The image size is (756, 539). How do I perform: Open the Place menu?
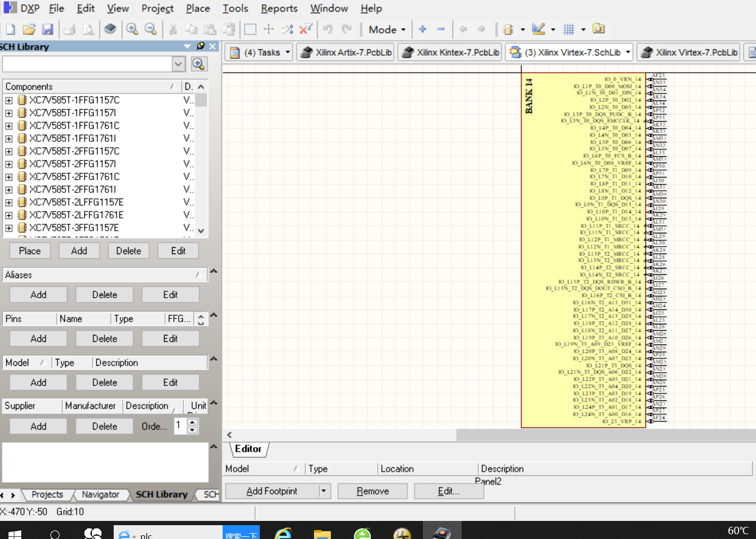198,9
